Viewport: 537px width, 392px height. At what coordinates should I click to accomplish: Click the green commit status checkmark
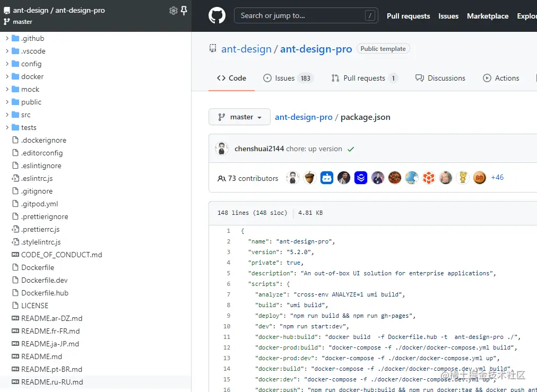pyautogui.click(x=351, y=149)
